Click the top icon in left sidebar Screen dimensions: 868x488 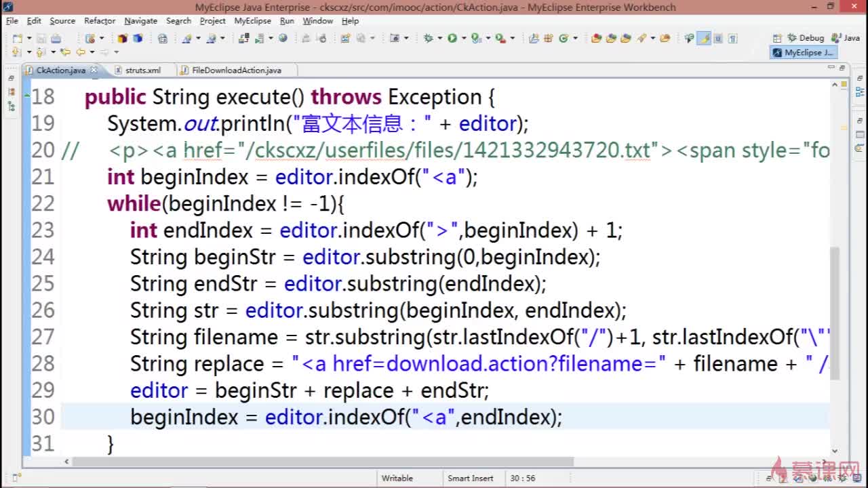pyautogui.click(x=12, y=79)
